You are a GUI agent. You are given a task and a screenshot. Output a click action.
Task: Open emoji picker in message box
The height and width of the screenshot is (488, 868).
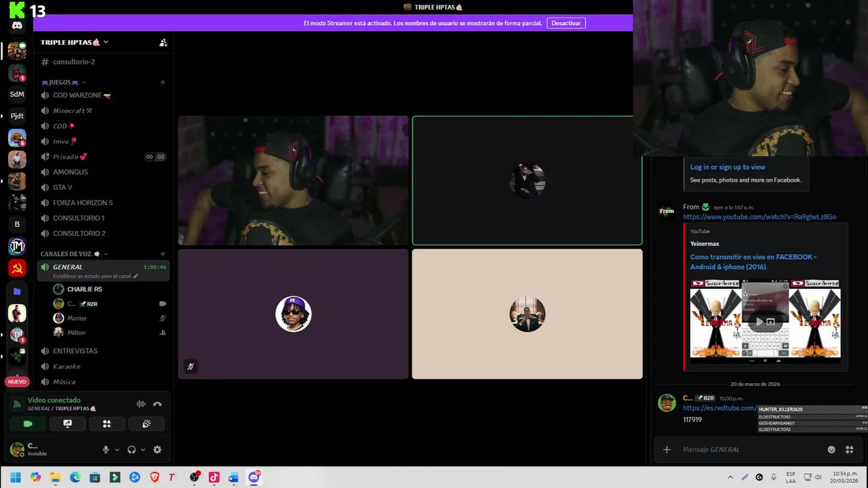[831, 449]
